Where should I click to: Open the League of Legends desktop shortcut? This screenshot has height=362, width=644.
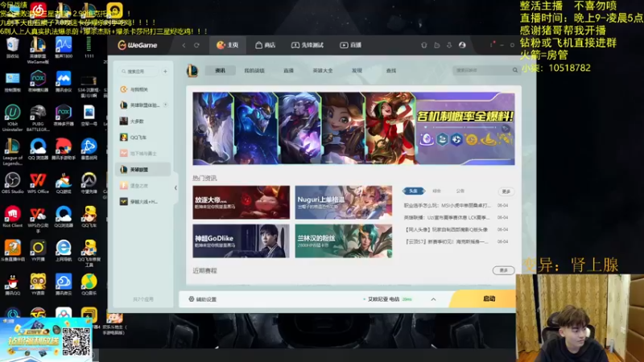12,152
